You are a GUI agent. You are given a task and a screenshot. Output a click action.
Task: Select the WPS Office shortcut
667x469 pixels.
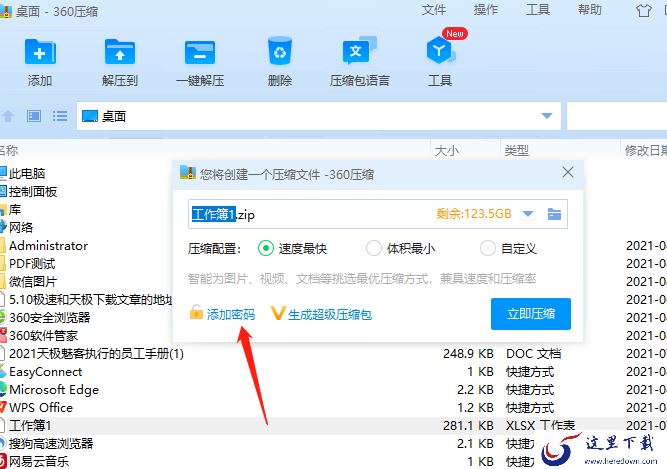click(41, 407)
